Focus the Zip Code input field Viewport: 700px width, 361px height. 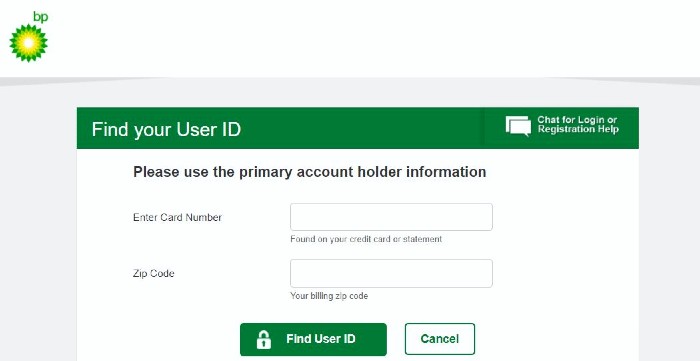click(391, 273)
